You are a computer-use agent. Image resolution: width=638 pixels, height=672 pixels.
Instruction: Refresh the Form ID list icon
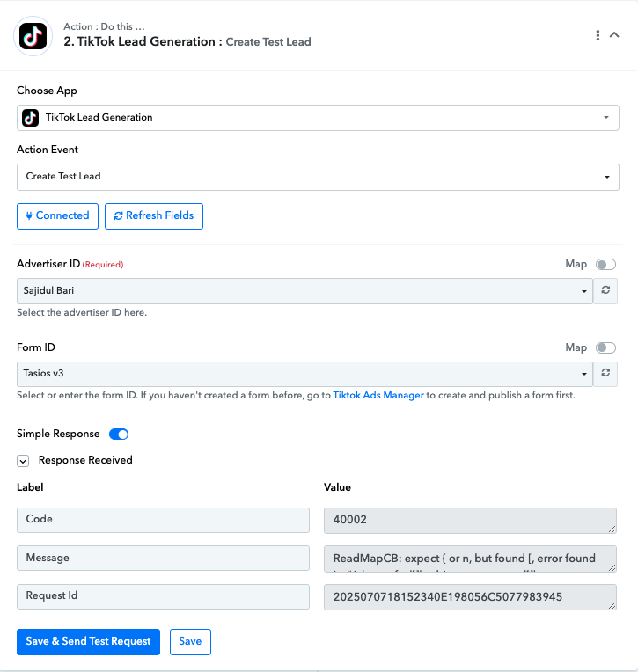click(x=605, y=373)
